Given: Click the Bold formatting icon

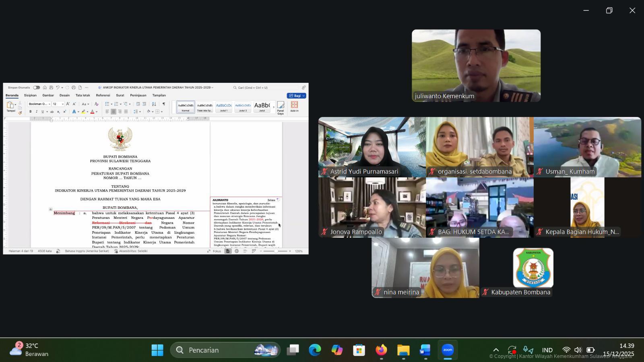Looking at the screenshot, I should tap(30, 112).
